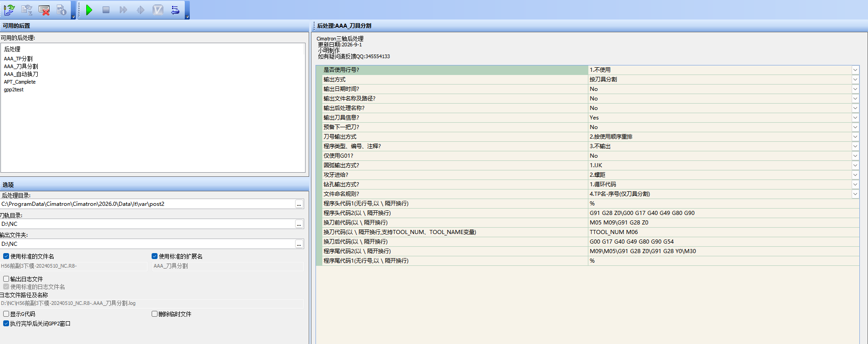Click the 选项 panel header

(154, 185)
